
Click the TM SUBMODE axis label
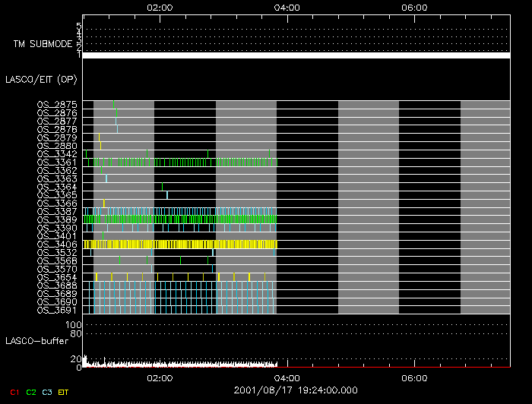(42, 44)
